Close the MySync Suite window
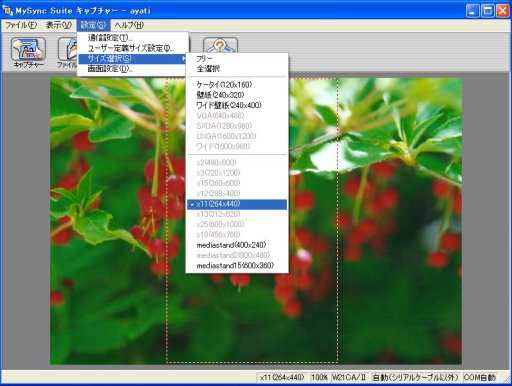This screenshot has width=512, height=386. pyautogui.click(x=503, y=11)
